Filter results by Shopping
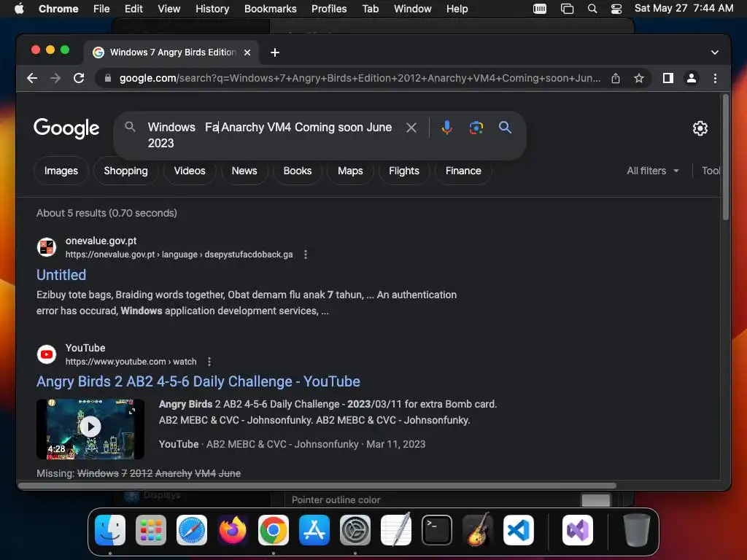The image size is (747, 560). pyautogui.click(x=125, y=171)
